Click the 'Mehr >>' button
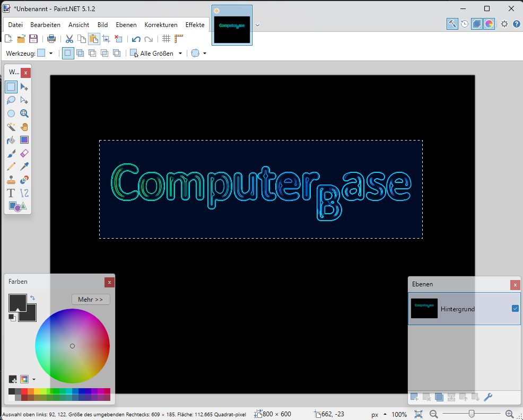The image size is (523, 420). pos(91,299)
